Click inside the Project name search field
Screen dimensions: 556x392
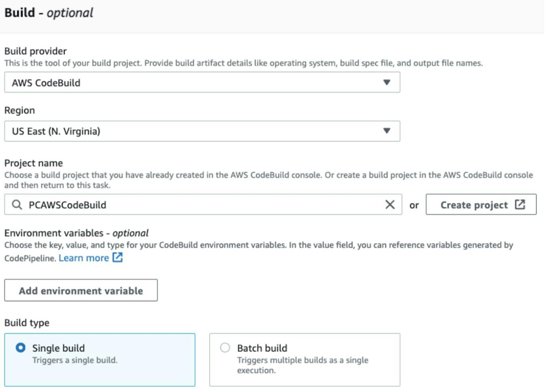tap(174, 205)
